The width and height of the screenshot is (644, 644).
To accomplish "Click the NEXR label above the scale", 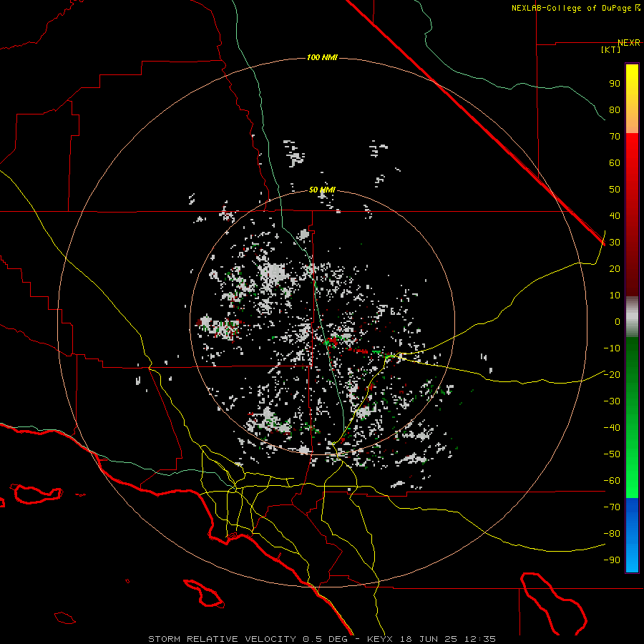I will [x=629, y=43].
